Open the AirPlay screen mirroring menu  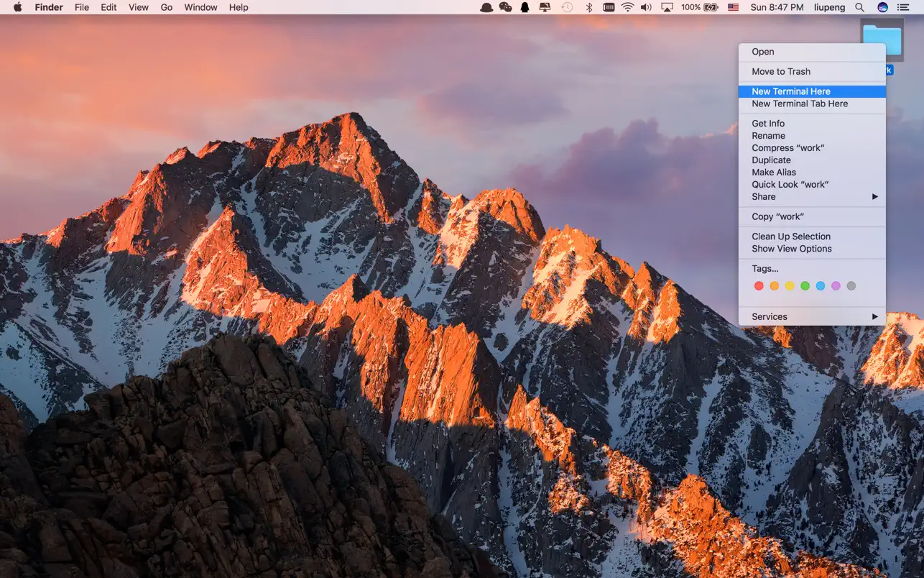click(667, 7)
